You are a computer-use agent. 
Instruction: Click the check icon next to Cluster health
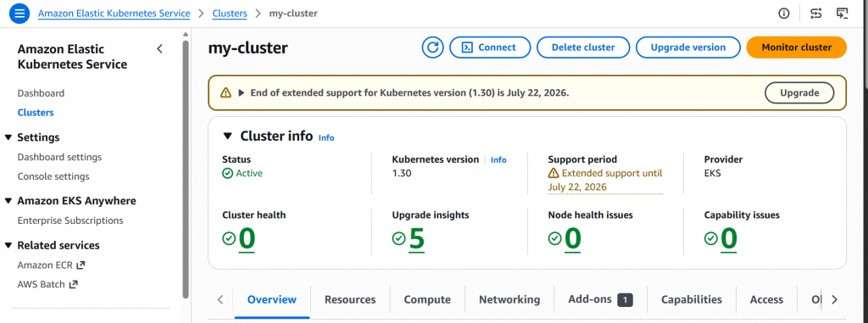229,238
